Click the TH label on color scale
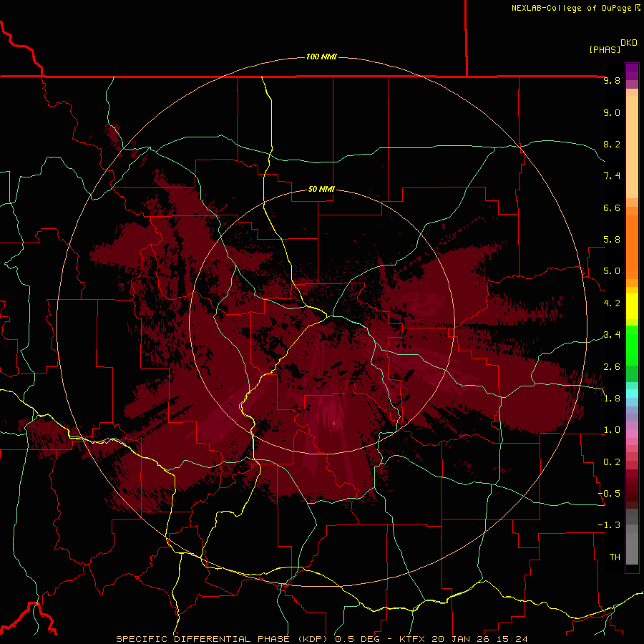Viewport: 644px width, 644px height. pyautogui.click(x=615, y=557)
